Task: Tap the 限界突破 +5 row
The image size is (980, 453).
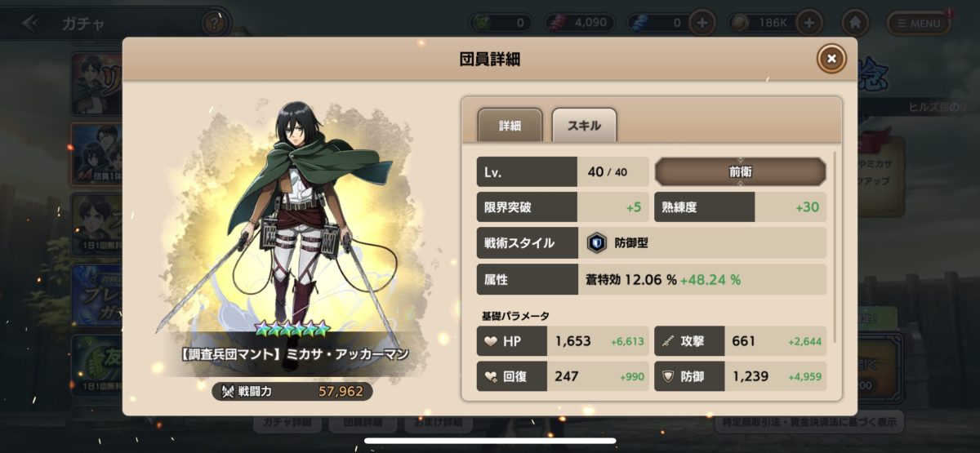Action: click(x=563, y=207)
